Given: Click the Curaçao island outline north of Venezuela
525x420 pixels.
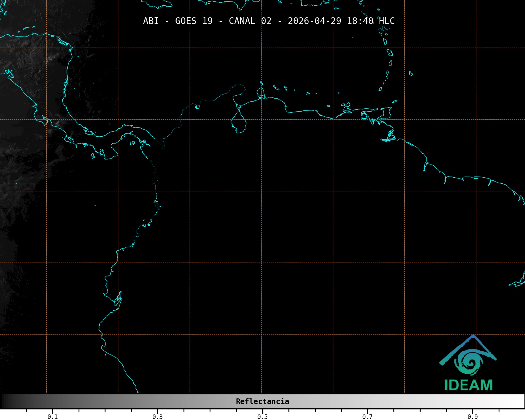Looking at the screenshot, I should click(276, 88).
